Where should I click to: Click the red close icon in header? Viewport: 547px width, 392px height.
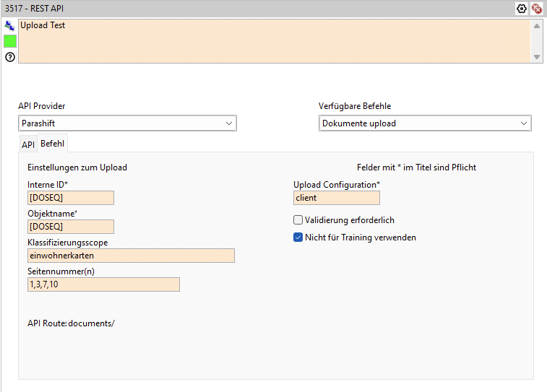click(537, 9)
